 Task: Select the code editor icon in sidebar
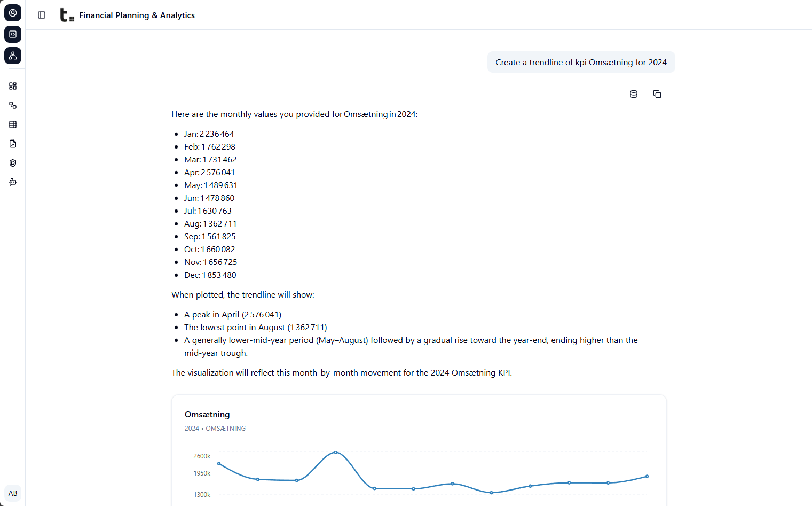[x=12, y=34]
